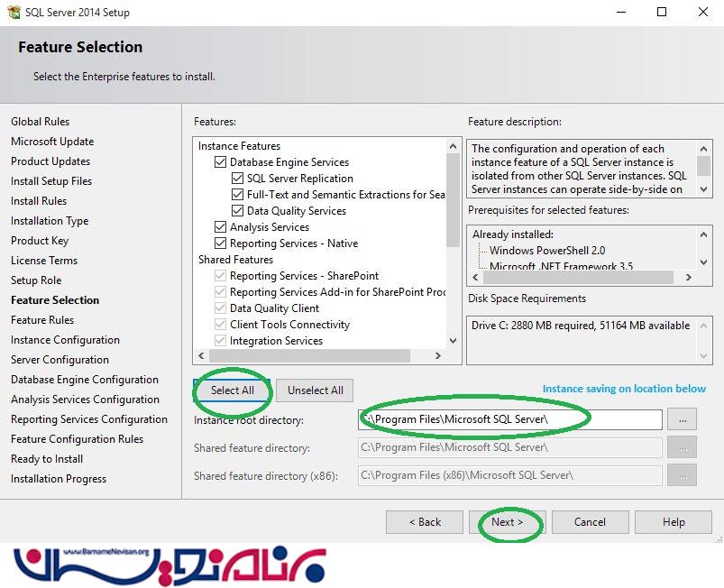Click Shared feature directory (x86) field

point(510,475)
